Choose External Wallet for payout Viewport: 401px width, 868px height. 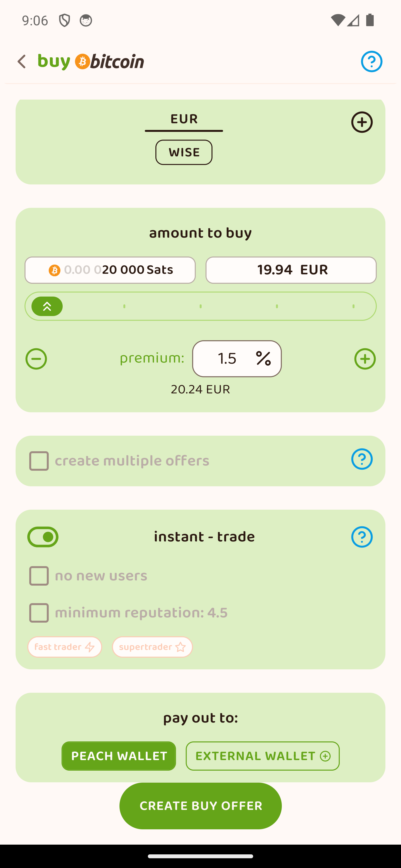click(x=262, y=756)
